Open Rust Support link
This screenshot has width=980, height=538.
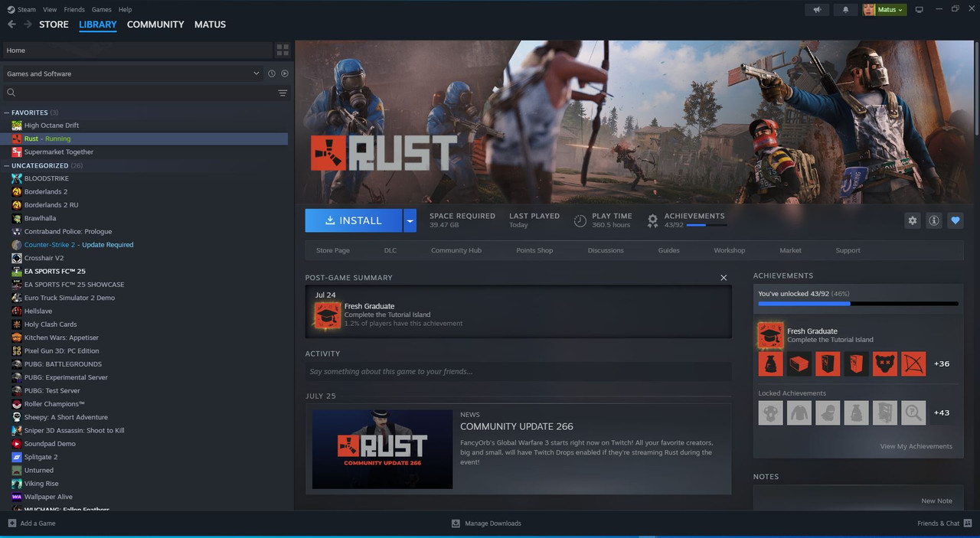click(848, 250)
